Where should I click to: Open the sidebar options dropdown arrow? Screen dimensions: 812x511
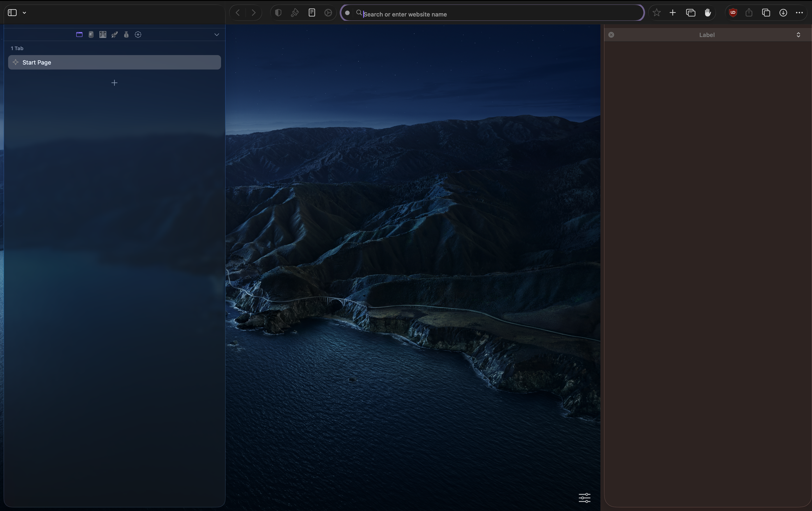click(x=25, y=13)
